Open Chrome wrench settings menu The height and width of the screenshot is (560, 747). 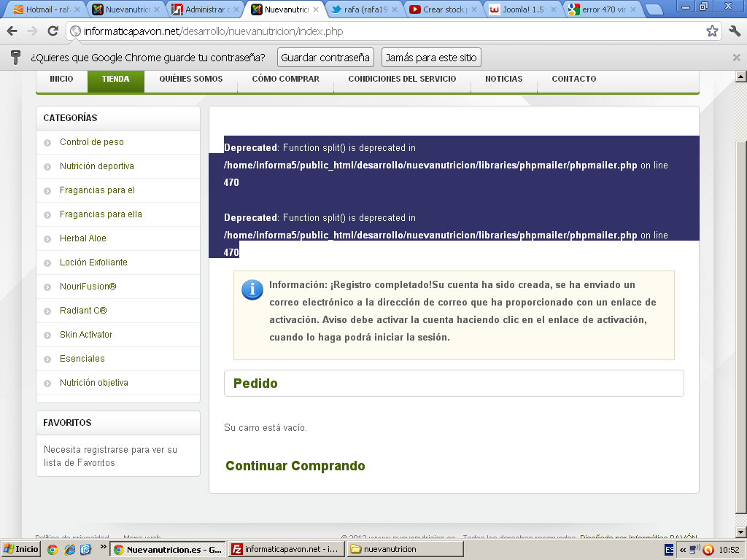pyautogui.click(x=735, y=31)
